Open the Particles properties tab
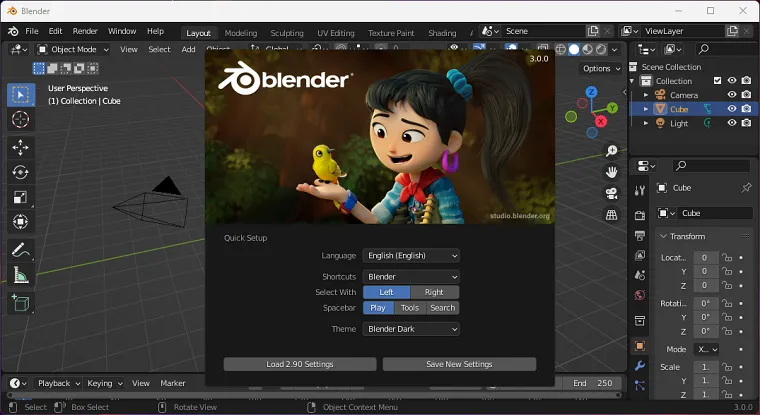This screenshot has width=760, height=415. 640,385
